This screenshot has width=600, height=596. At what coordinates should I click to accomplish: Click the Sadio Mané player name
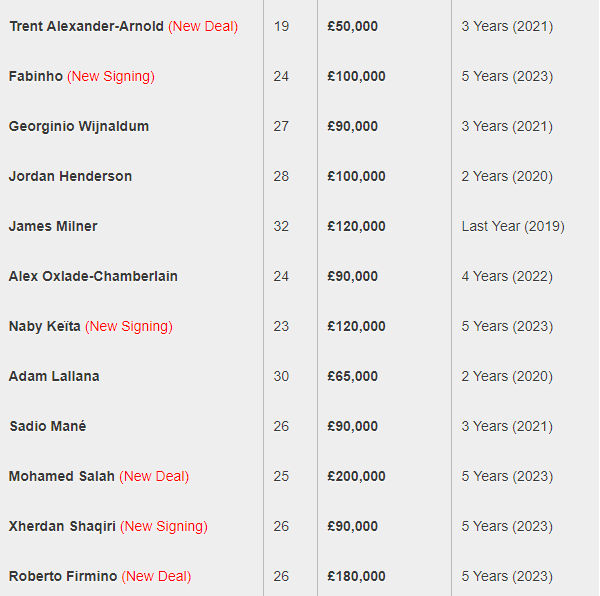pos(48,426)
